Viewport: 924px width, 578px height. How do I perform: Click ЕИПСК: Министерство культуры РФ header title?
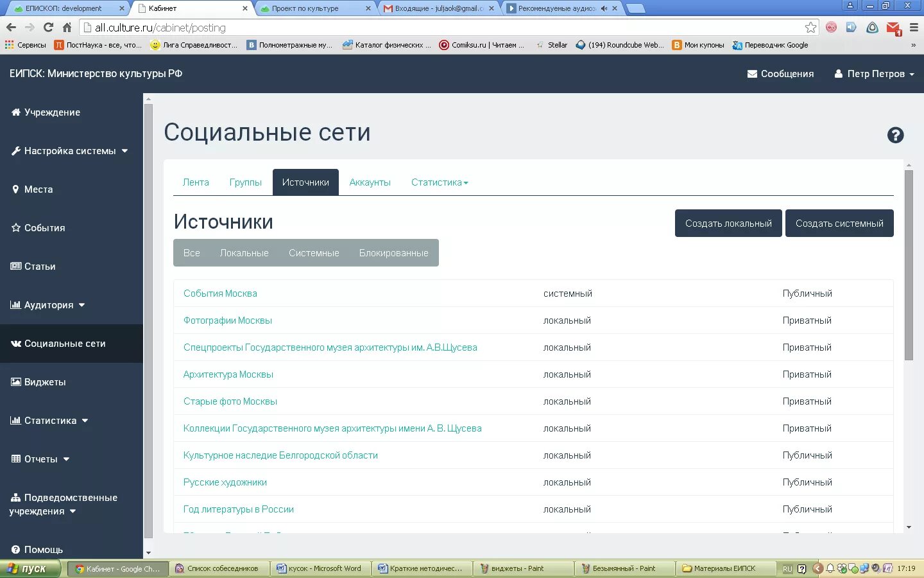pos(96,74)
